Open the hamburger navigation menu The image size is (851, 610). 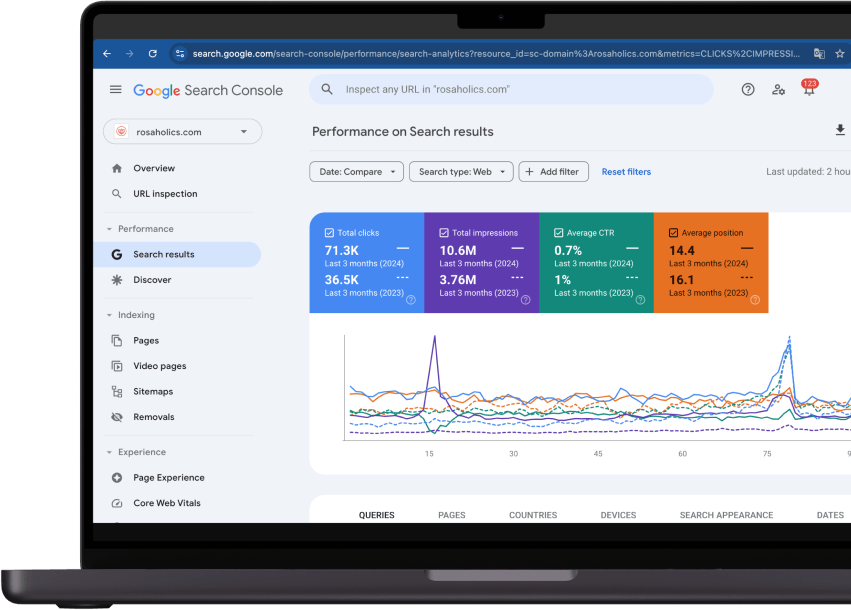point(116,90)
